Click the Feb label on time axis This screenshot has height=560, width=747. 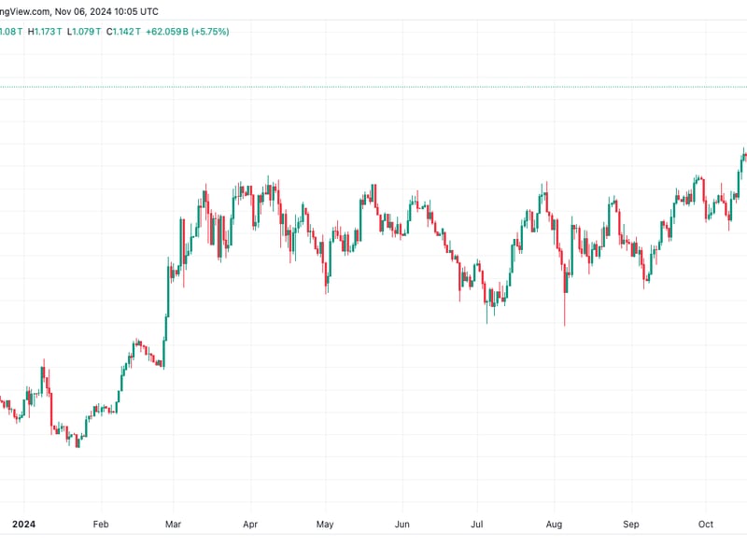(x=102, y=525)
